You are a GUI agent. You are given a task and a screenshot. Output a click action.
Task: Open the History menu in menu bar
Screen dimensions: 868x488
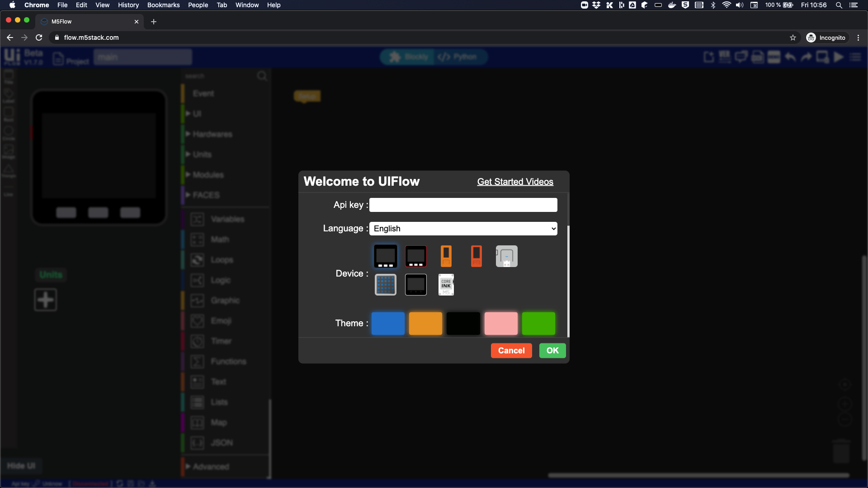(128, 5)
